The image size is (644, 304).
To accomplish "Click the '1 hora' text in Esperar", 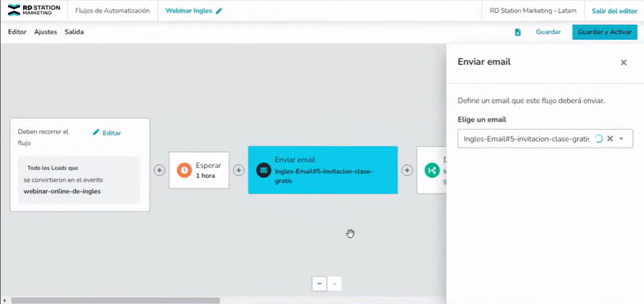I will pos(206,176).
